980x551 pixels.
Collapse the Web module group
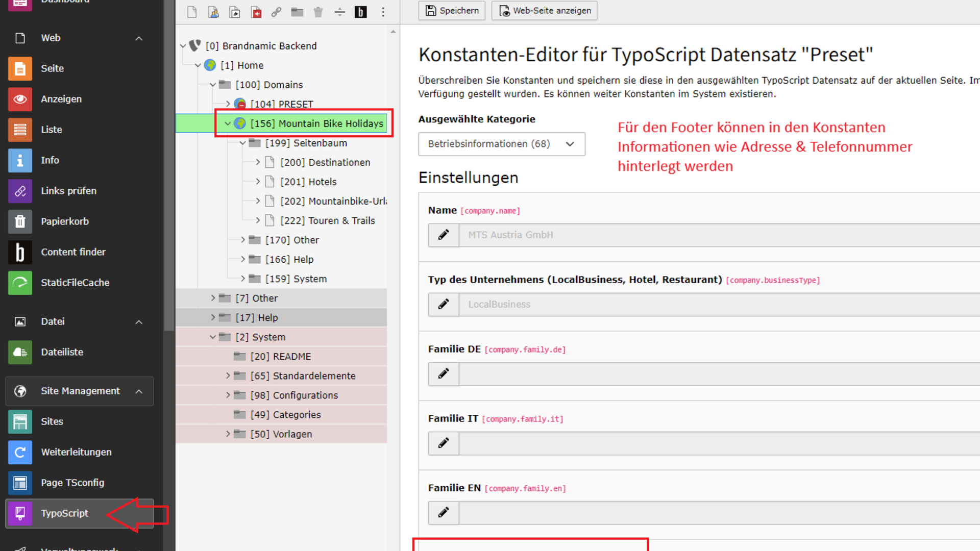(x=139, y=38)
